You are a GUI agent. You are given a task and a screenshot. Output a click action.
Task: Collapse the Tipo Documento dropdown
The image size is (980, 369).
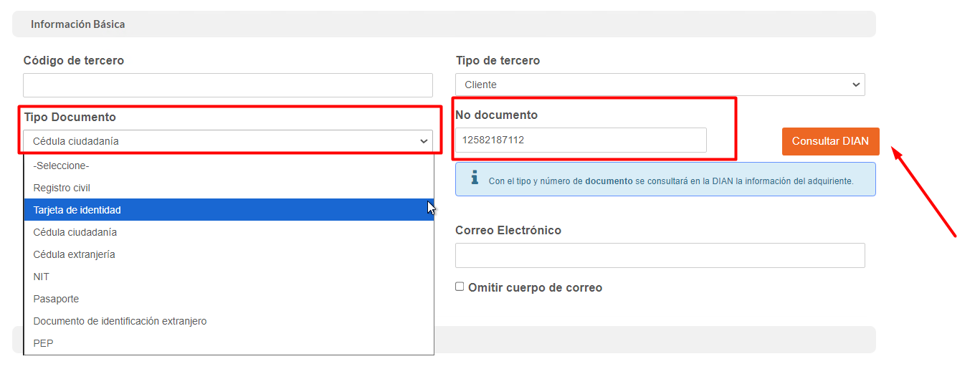[227, 141]
